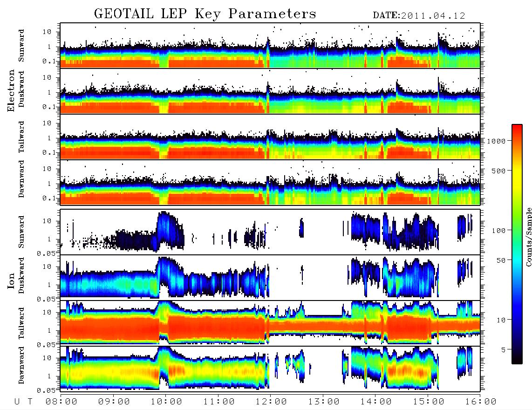This screenshot has height=410, width=532.
Task: Click the Electron Sunward spectrogram panel
Action: click(x=270, y=46)
